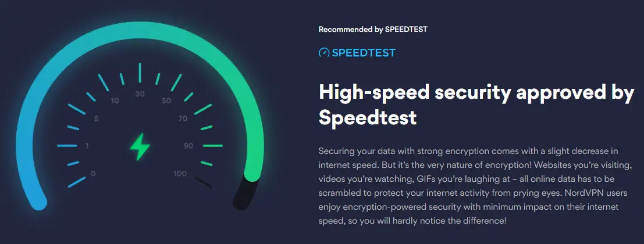Viewport: 644px width, 244px height.
Task: Click the dark tick mark next to 100
Action: click(203, 182)
